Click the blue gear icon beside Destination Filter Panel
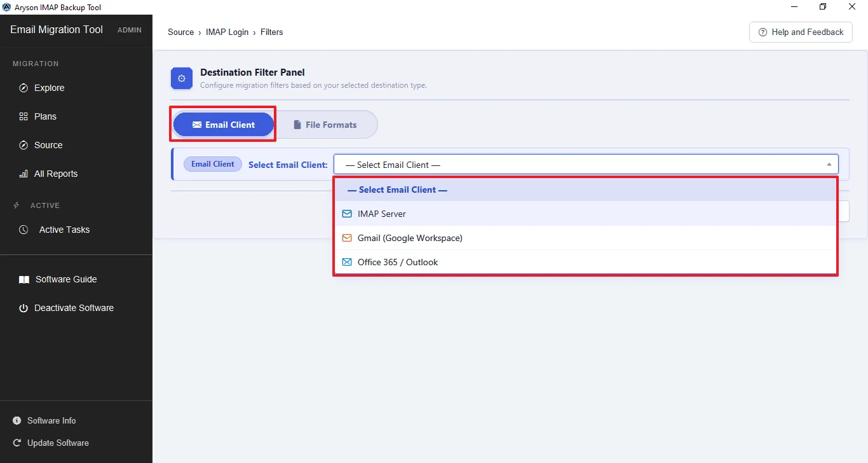 point(182,78)
